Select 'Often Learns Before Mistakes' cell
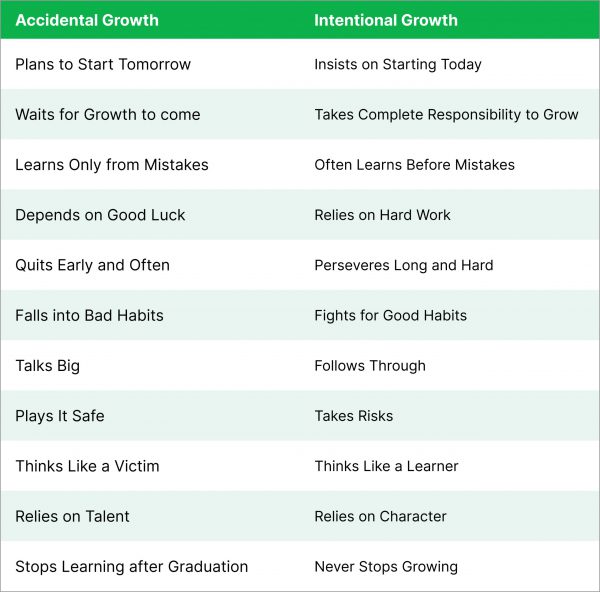The height and width of the screenshot is (592, 600). (x=414, y=165)
